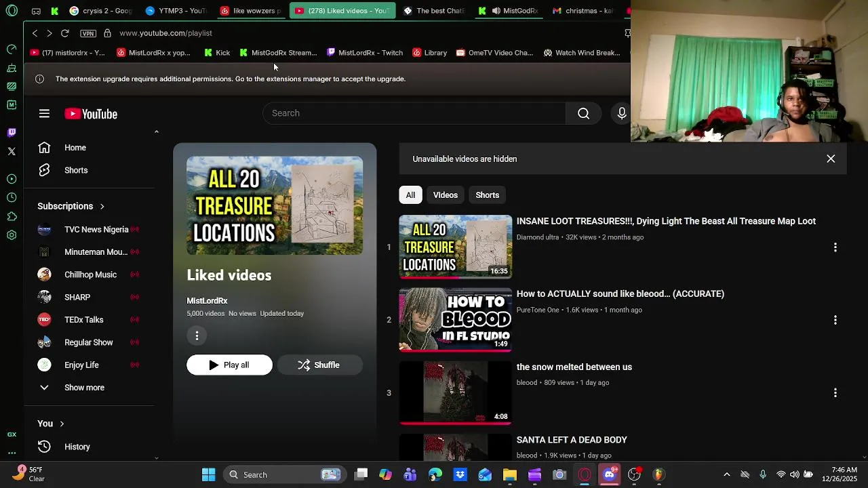Open the '(17) mistlordrx' bookmark
Image resolution: width=868 pixels, height=488 pixels.
click(x=67, y=53)
